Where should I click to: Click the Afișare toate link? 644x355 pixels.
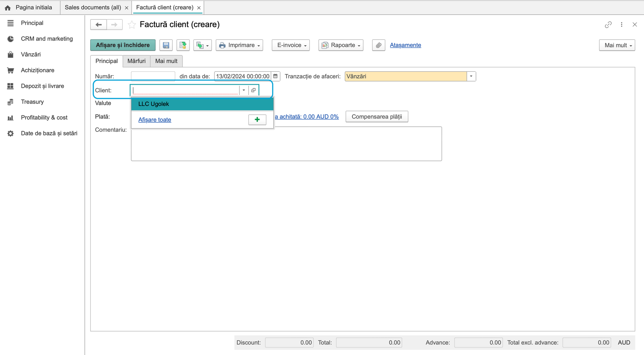click(x=155, y=120)
